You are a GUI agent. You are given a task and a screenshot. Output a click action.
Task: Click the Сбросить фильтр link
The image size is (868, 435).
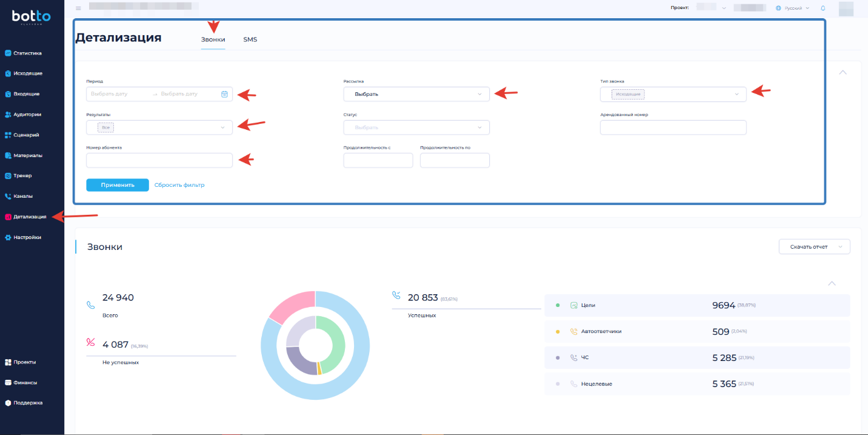[179, 185]
